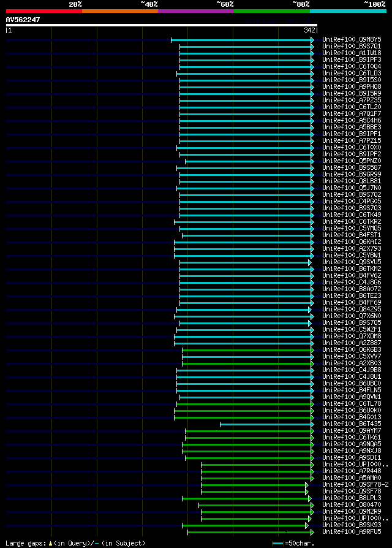
Task: Click the short cyan alignment bar for B6T435
Action: tap(267, 425)
